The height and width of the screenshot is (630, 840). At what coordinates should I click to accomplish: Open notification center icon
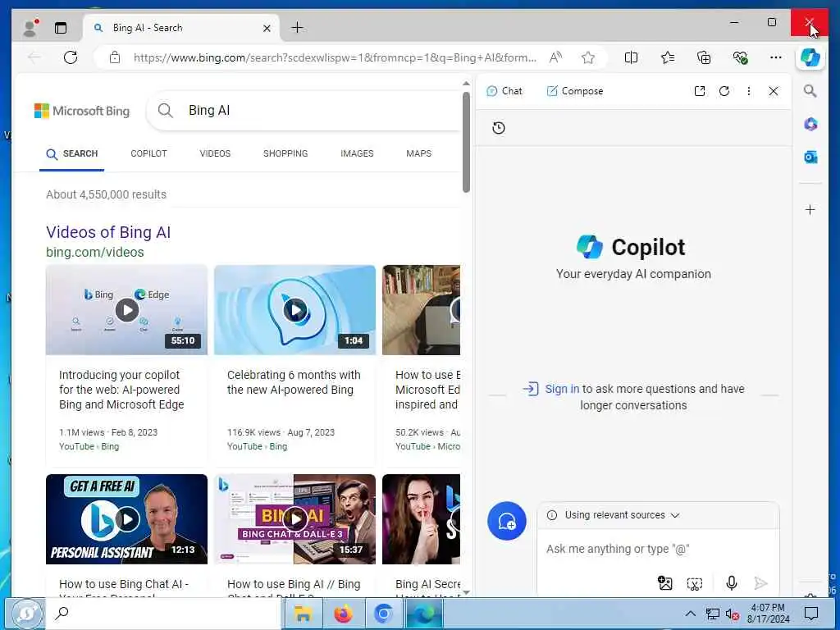pyautogui.click(x=811, y=614)
